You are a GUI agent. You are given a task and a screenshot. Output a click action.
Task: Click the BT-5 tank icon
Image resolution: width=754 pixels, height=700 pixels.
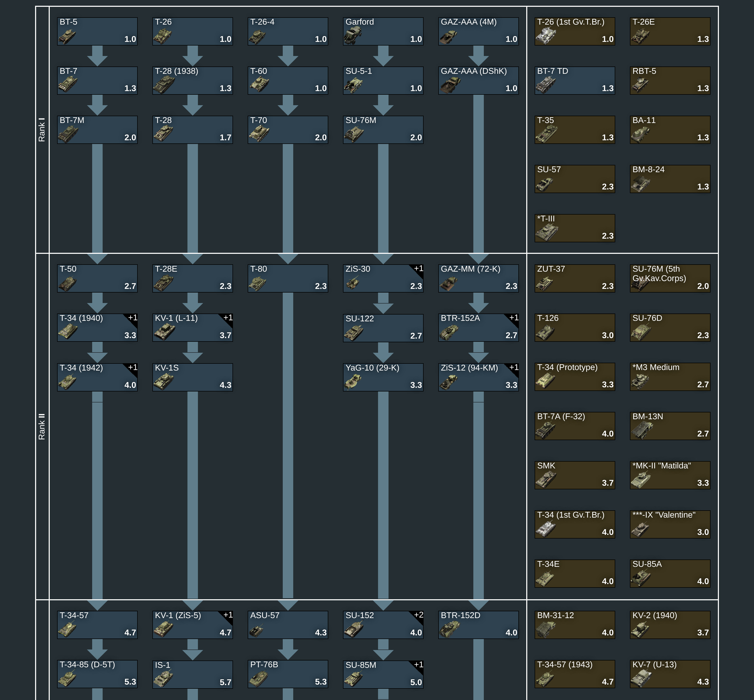(67, 37)
